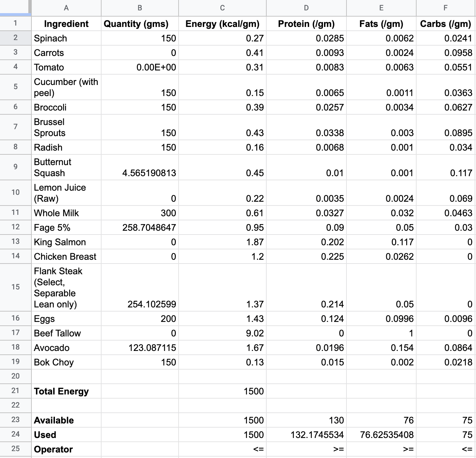
Task: Select Whole Milk quantity 300
Action: [x=140, y=213]
